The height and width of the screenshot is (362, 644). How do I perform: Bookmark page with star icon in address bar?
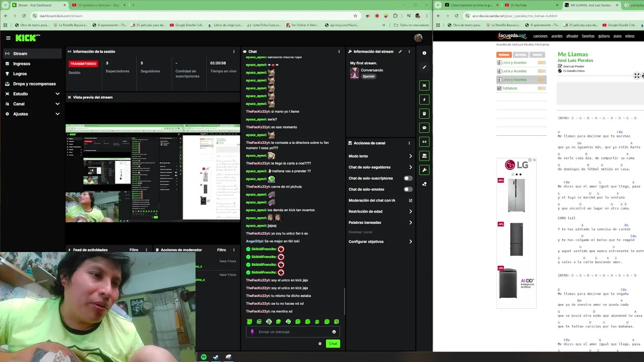point(355,16)
